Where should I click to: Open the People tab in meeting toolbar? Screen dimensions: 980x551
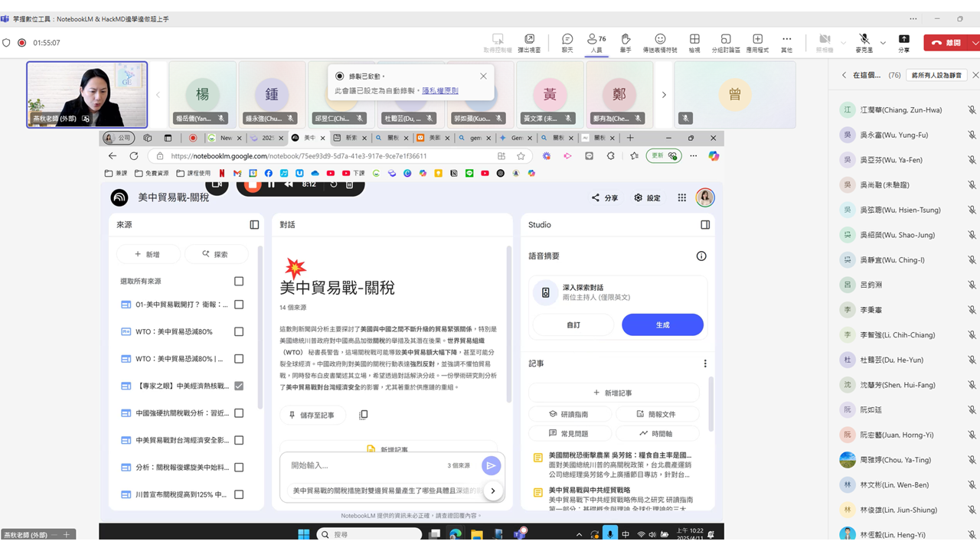(x=596, y=43)
